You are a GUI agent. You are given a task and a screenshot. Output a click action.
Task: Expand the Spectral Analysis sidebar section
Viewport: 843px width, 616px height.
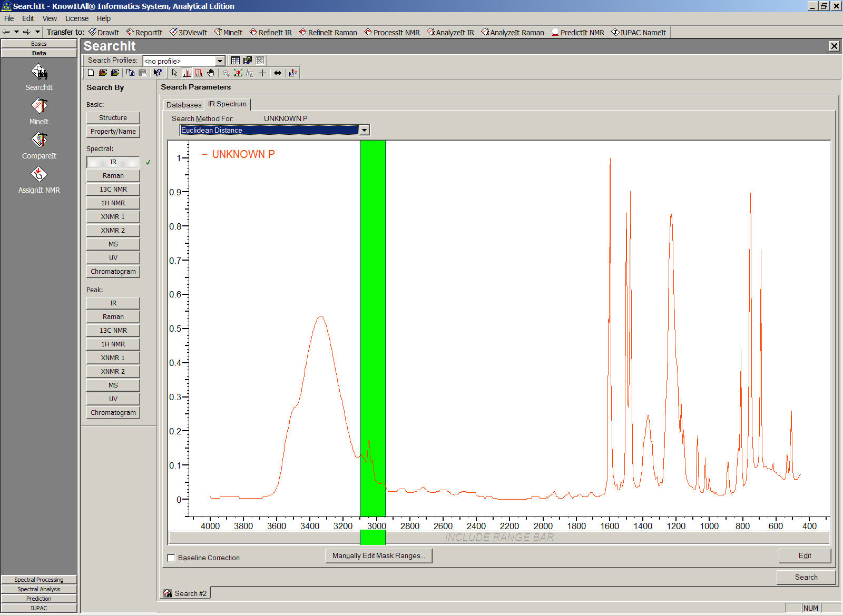coord(39,589)
